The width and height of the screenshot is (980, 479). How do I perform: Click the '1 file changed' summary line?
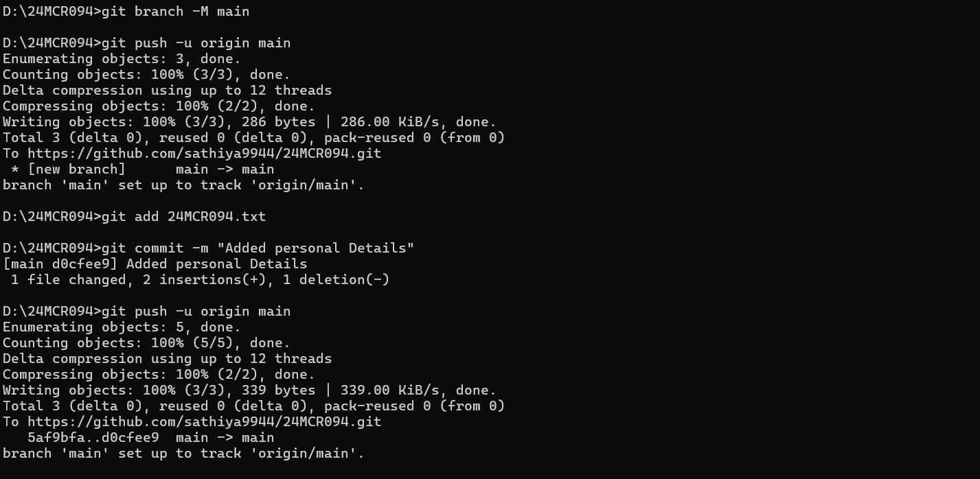tap(200, 280)
